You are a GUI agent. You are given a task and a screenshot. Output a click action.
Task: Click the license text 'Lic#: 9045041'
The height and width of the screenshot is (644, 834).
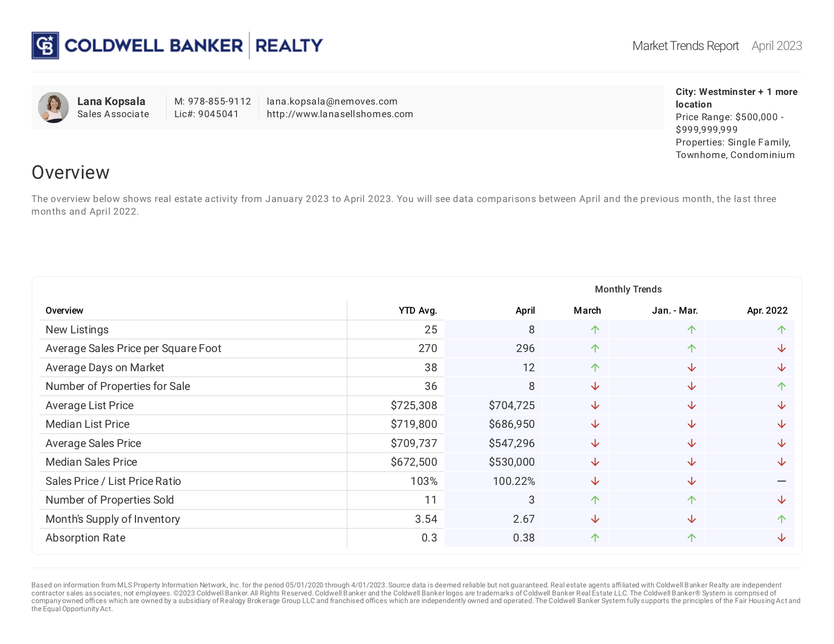click(x=207, y=114)
